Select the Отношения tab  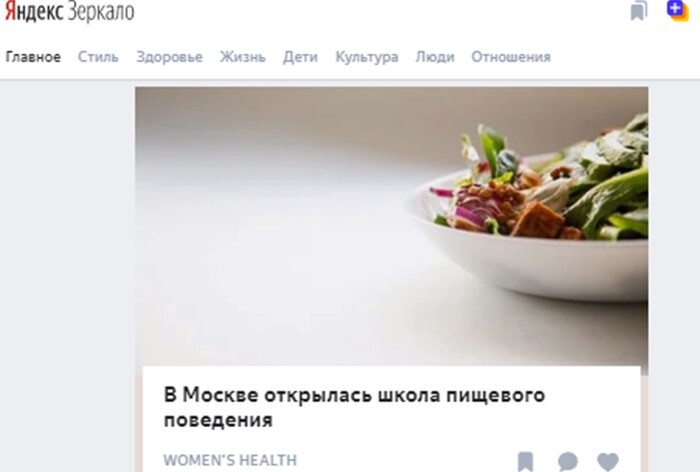(x=511, y=57)
